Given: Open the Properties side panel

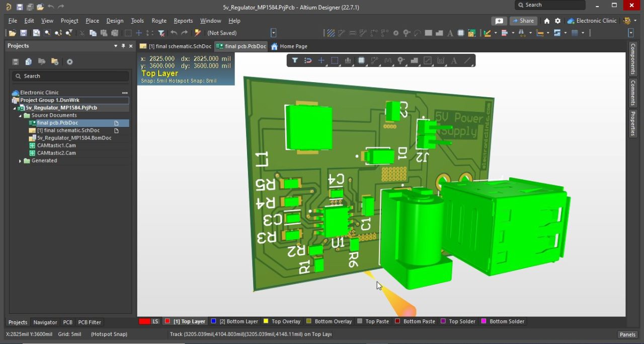Looking at the screenshot, I should (633, 123).
